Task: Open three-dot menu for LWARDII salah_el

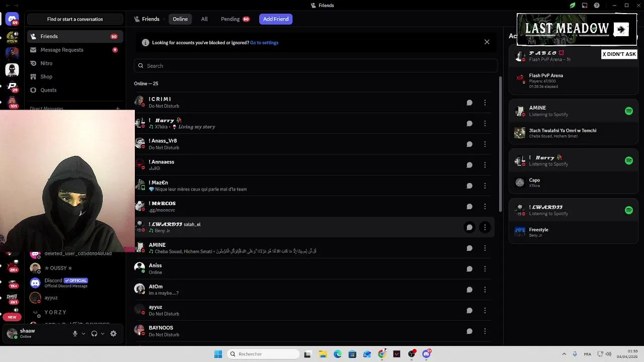Action: click(485, 227)
